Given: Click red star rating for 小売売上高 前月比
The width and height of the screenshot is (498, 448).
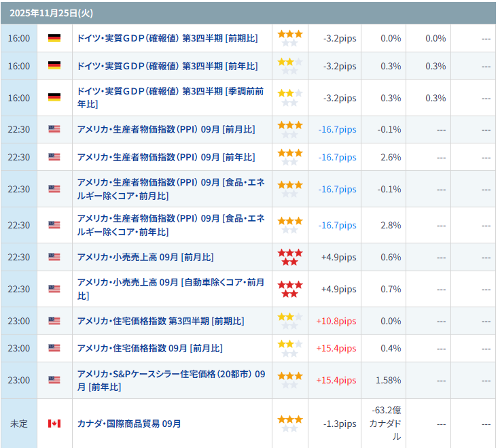Looking at the screenshot, I should 290,257.
